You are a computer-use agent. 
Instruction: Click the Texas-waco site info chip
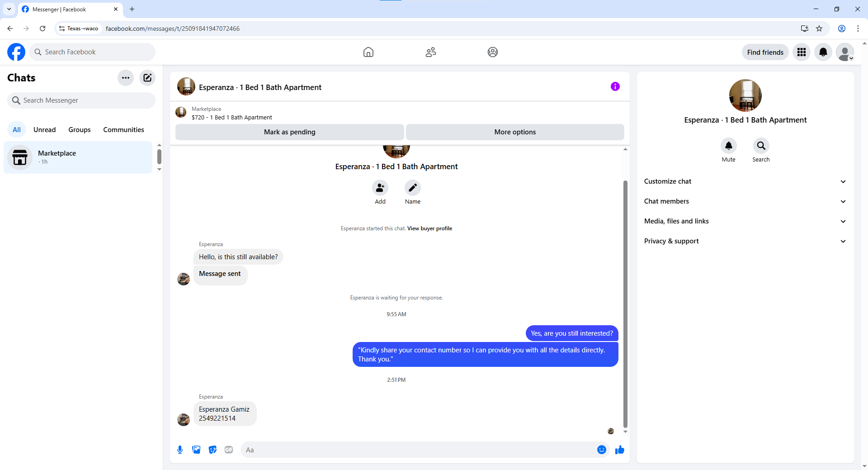click(79, 28)
